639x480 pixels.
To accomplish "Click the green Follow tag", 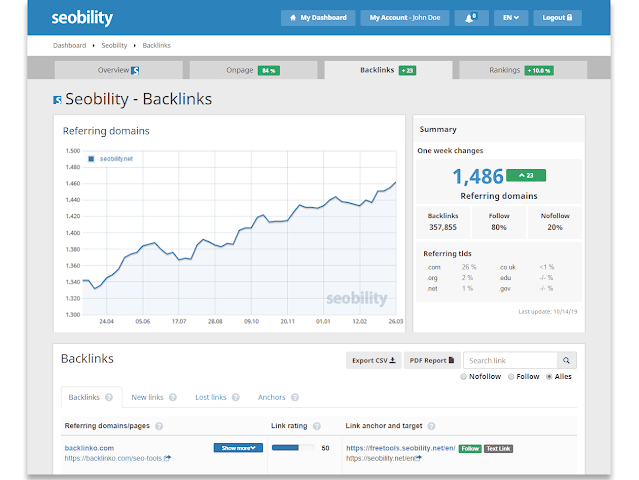I will pyautogui.click(x=470, y=449).
